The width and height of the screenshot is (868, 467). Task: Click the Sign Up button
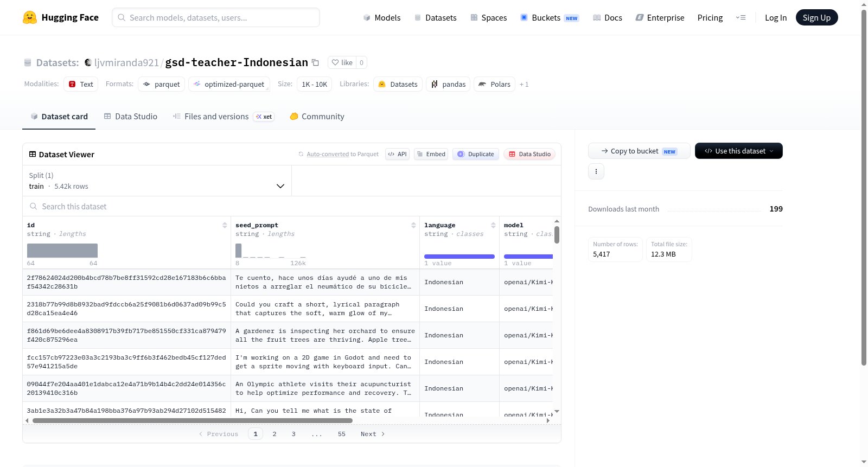coord(817,17)
